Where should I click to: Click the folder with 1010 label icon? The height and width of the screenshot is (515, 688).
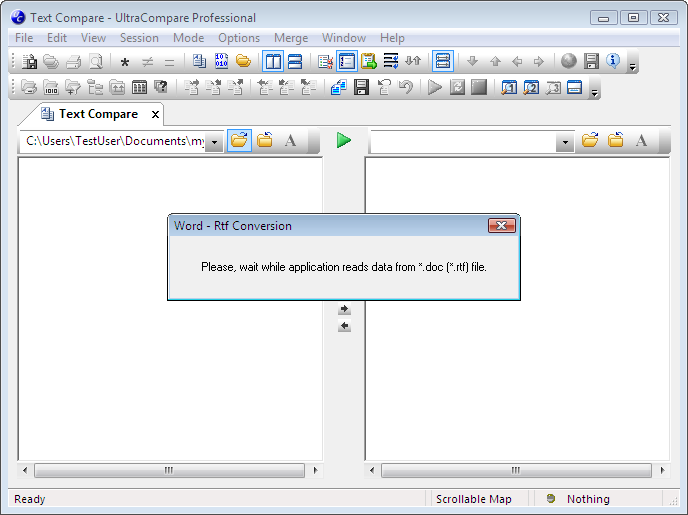51,87
